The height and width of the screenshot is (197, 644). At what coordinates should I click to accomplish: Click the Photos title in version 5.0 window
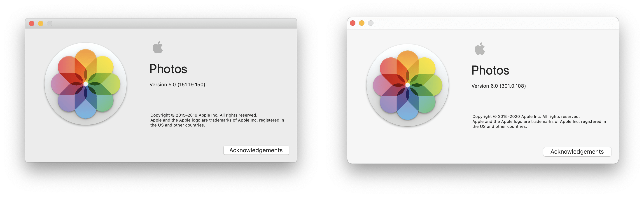(168, 69)
